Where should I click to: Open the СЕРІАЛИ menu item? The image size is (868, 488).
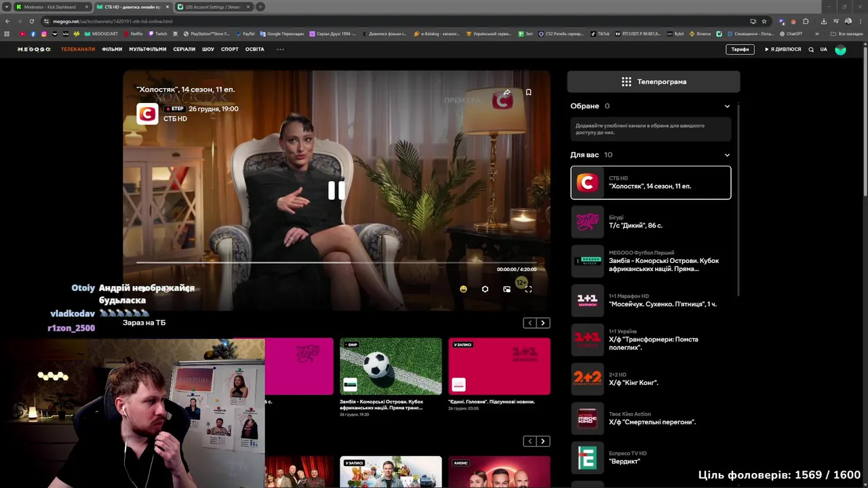click(184, 49)
